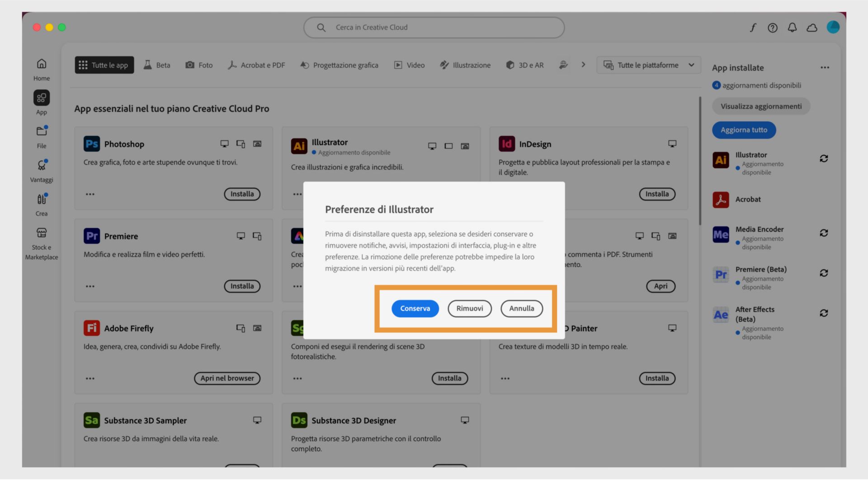Open the notifications bell
Image resolution: width=868 pixels, height=480 pixels.
[x=792, y=28]
